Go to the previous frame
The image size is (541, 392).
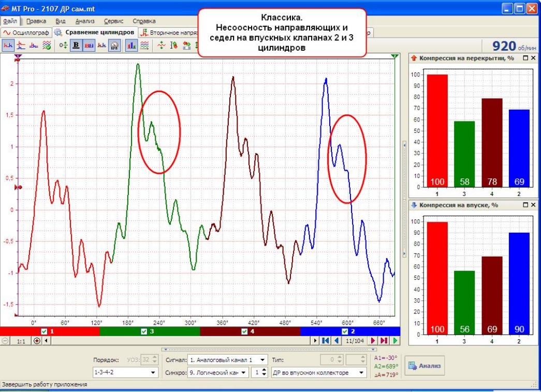337,341
